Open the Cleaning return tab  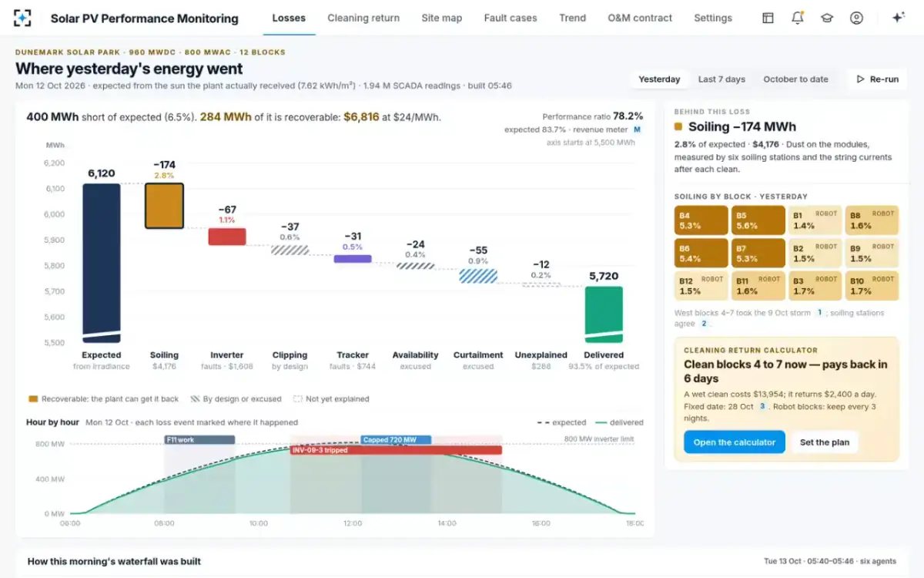click(363, 18)
